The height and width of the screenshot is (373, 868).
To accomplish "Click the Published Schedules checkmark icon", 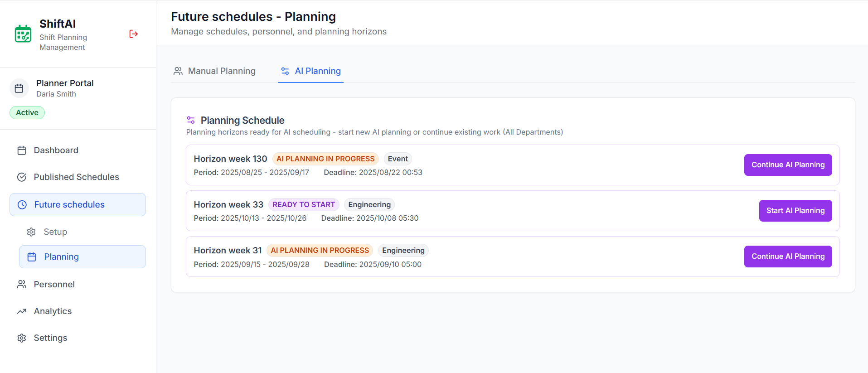I will click(22, 177).
